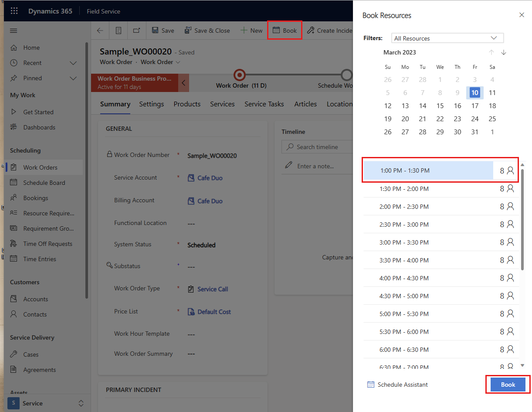
Task: Open Schedule Board
Action: point(44,183)
